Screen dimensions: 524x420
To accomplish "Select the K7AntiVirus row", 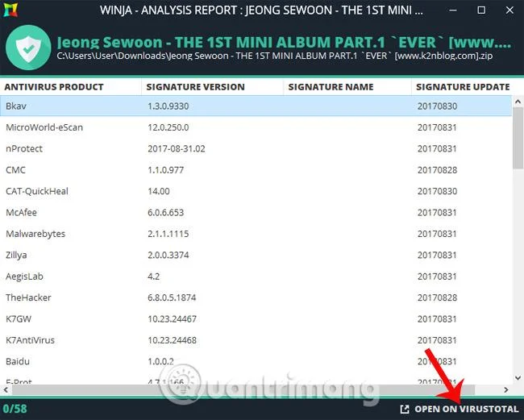I will 256,340.
